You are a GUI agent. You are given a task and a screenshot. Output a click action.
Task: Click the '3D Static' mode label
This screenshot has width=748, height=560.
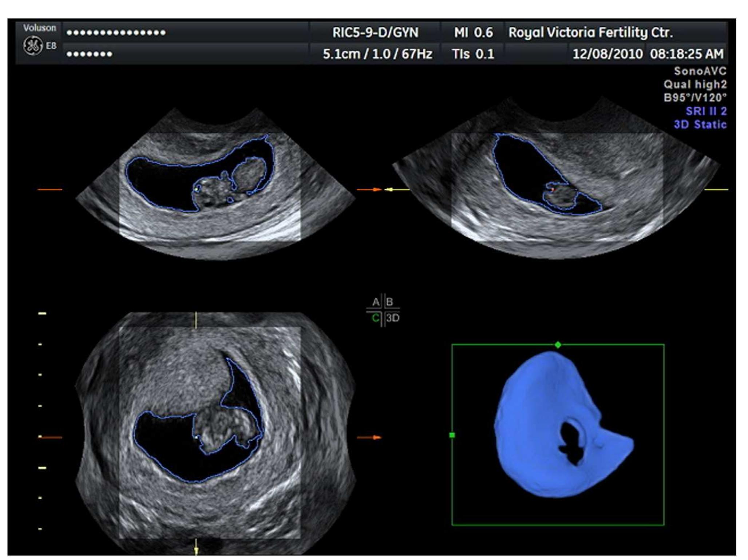(700, 124)
